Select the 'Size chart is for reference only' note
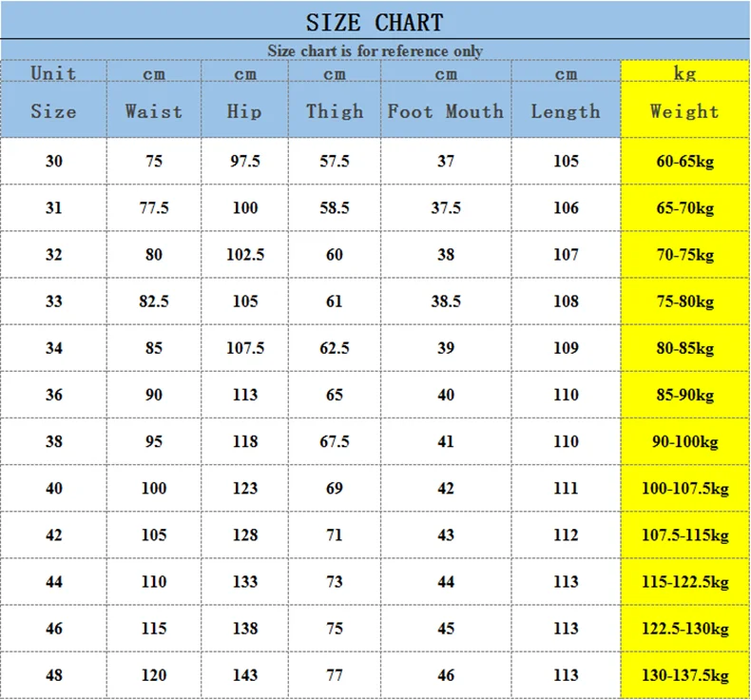Viewport: 751px width, 700px height. pos(375,50)
